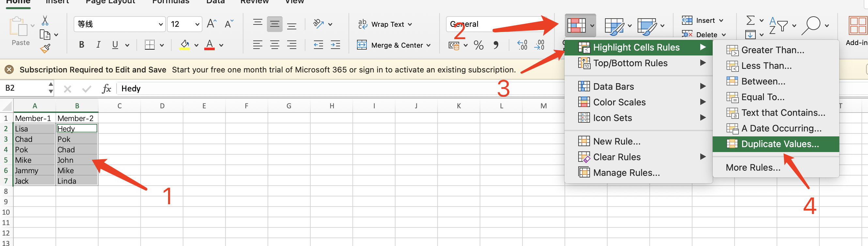This screenshot has height=246, width=868.
Task: Expand the Wrap Text options arrow
Action: click(410, 24)
